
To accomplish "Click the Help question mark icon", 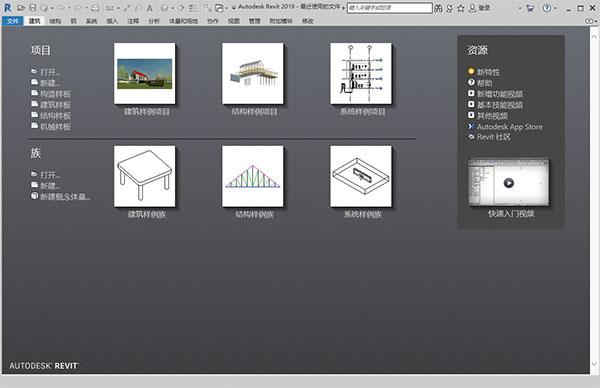I will 547,8.
